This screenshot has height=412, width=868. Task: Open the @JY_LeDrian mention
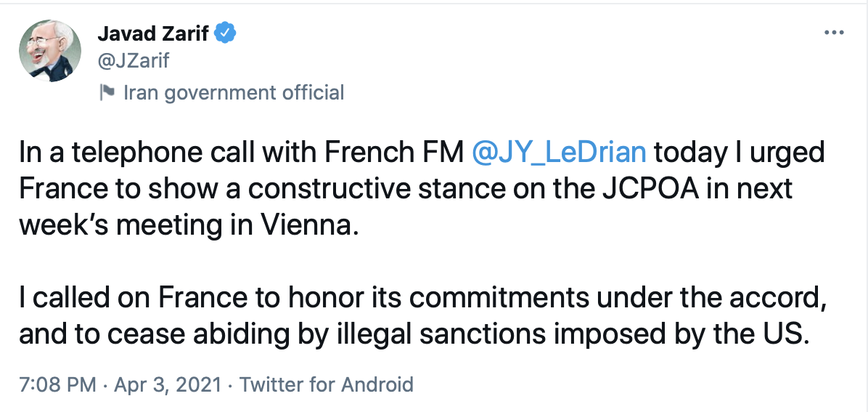coord(559,153)
